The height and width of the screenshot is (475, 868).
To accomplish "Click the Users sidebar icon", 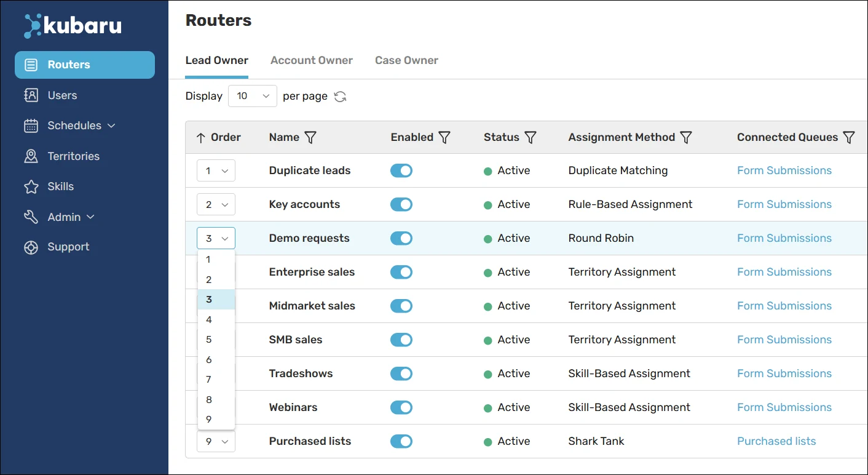I will [x=31, y=95].
